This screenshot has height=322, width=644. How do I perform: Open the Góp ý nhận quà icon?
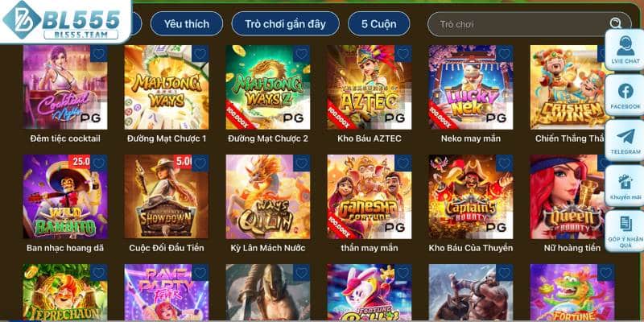[625, 231]
